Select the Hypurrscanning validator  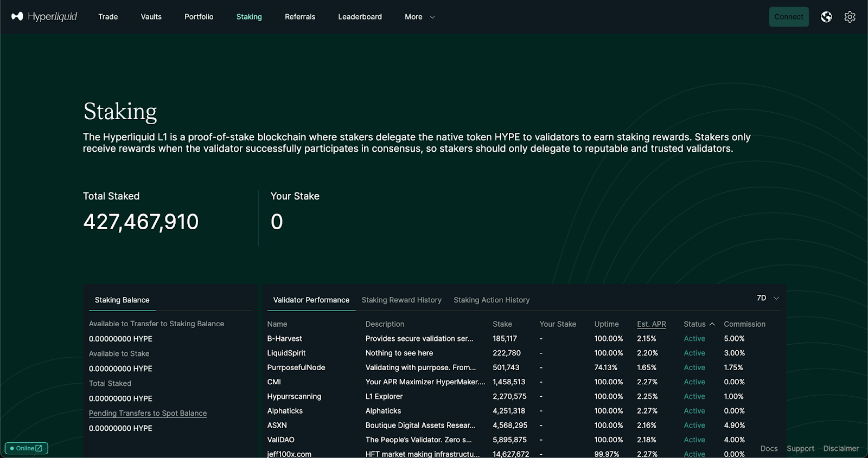tap(294, 397)
